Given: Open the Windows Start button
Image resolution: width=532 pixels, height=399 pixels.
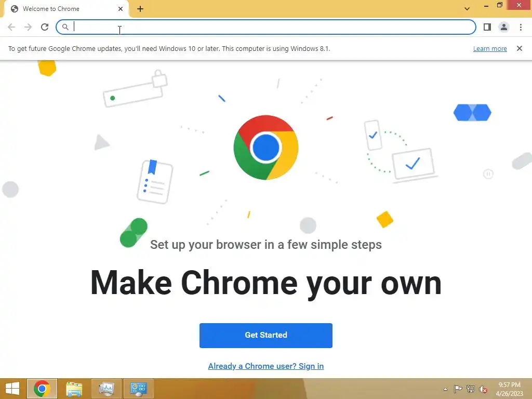Looking at the screenshot, I should click(x=12, y=389).
